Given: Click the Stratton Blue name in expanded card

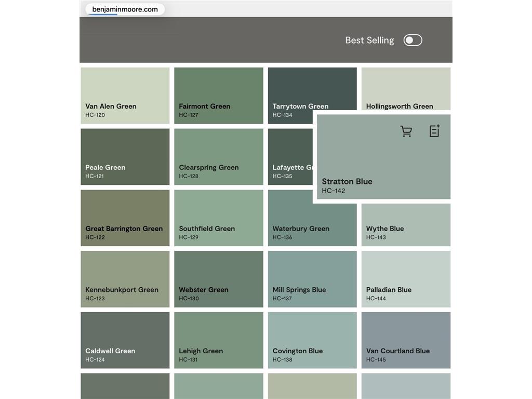Looking at the screenshot, I should pos(347,181).
